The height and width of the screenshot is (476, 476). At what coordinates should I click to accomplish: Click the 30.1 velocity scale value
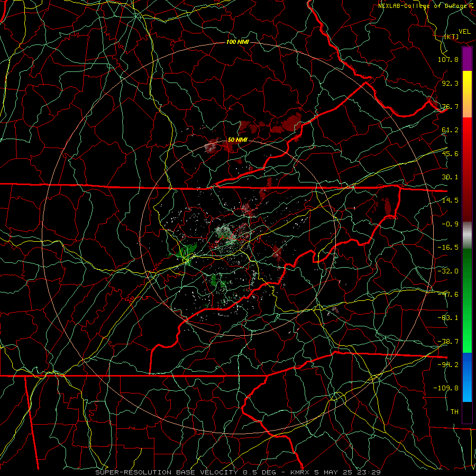(450, 177)
